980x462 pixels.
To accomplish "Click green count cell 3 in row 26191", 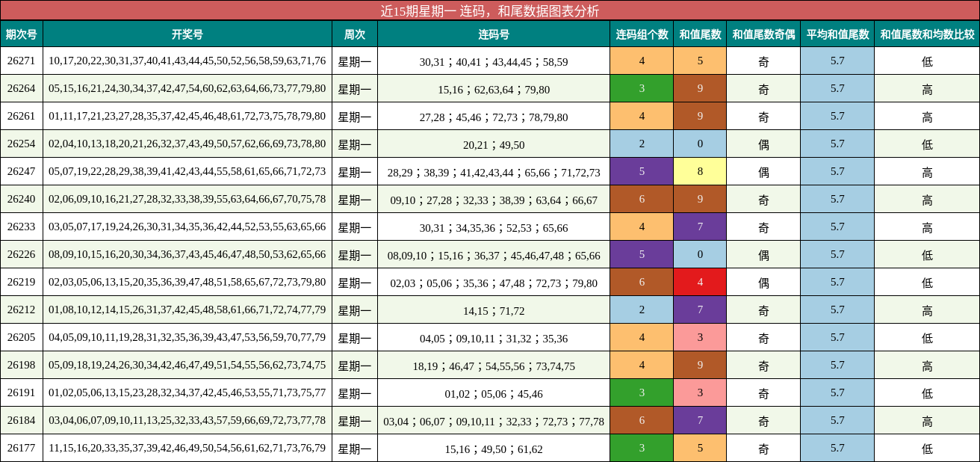I will pyautogui.click(x=642, y=392).
